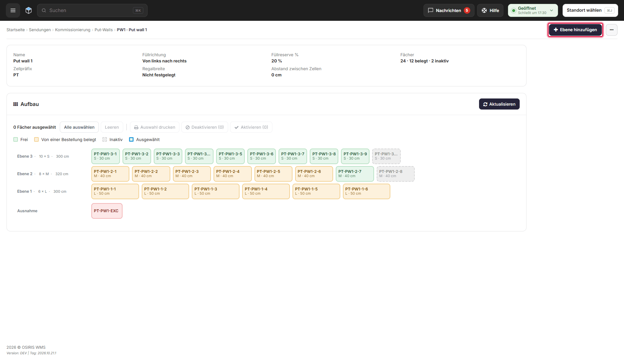Screen dimensions: 624x364
Task: Click the Ebene 2 row label
Action: 25,174
